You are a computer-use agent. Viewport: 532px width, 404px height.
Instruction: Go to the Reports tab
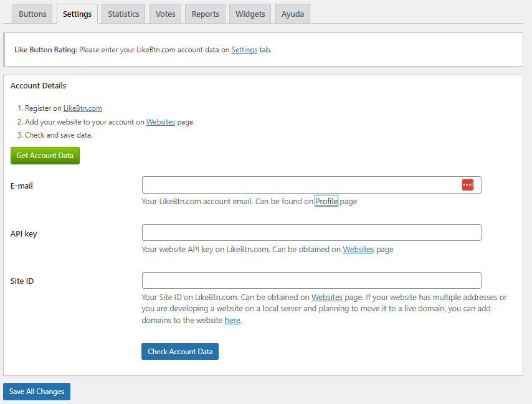(x=206, y=14)
